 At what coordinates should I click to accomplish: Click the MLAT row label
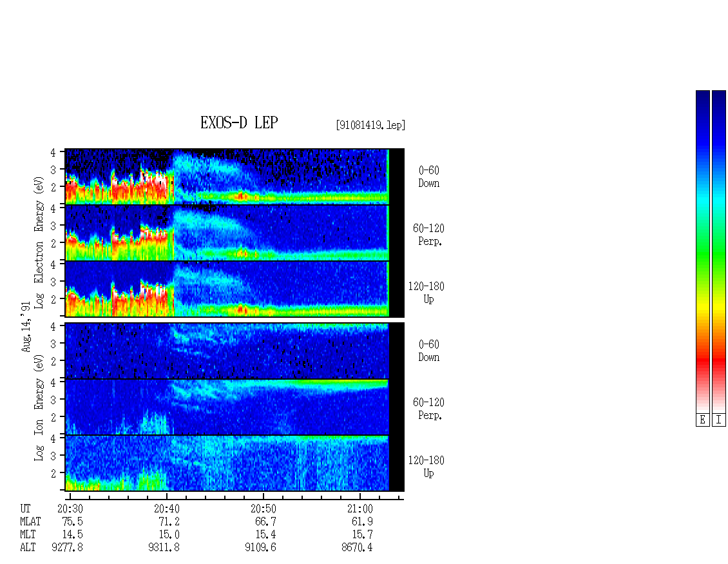(x=31, y=521)
